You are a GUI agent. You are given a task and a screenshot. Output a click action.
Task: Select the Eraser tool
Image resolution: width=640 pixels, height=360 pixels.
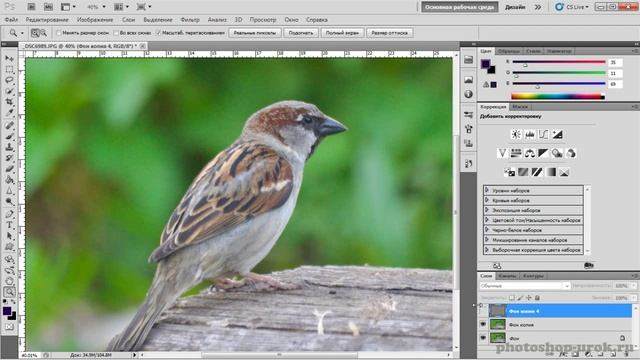[x=9, y=169]
